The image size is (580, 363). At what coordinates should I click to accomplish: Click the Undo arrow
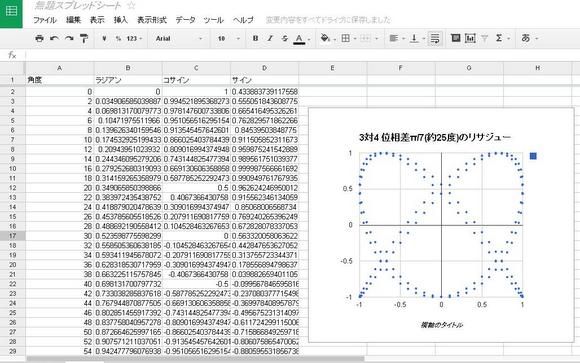[x=54, y=38]
